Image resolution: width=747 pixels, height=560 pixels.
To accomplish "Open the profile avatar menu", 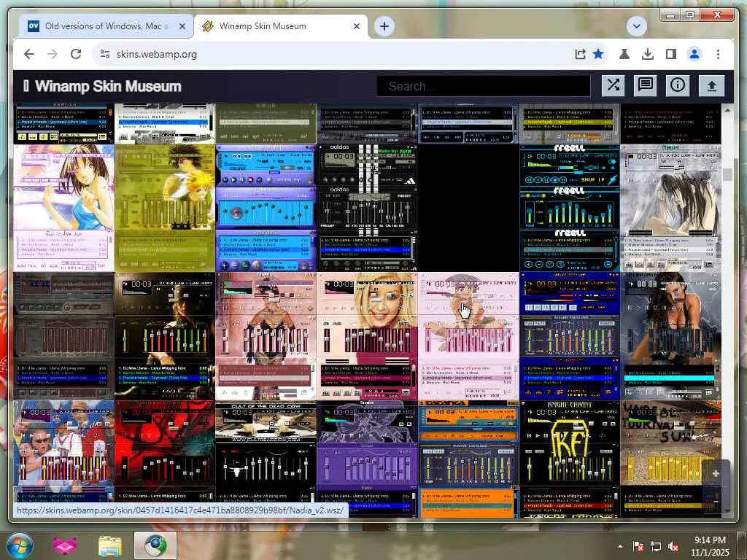I will [694, 54].
